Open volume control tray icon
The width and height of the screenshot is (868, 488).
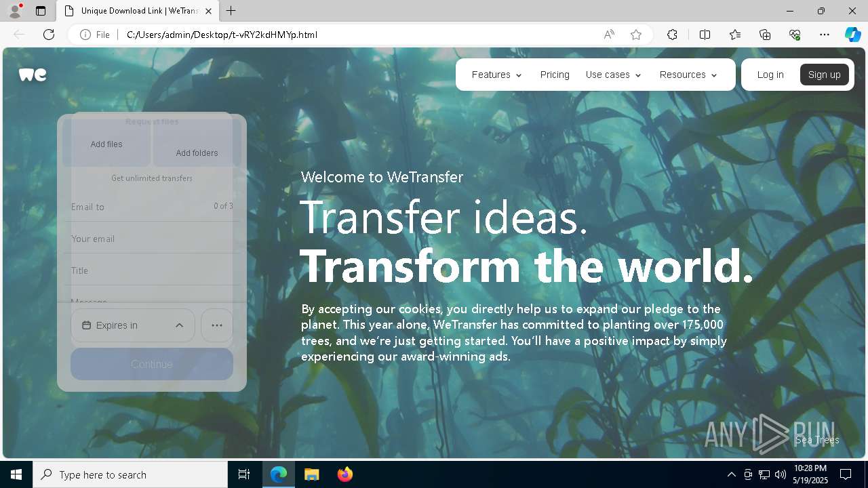[x=781, y=474]
